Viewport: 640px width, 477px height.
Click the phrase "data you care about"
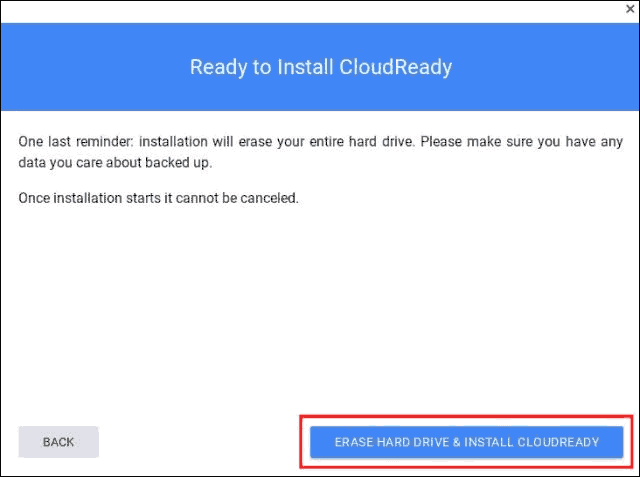click(79, 162)
